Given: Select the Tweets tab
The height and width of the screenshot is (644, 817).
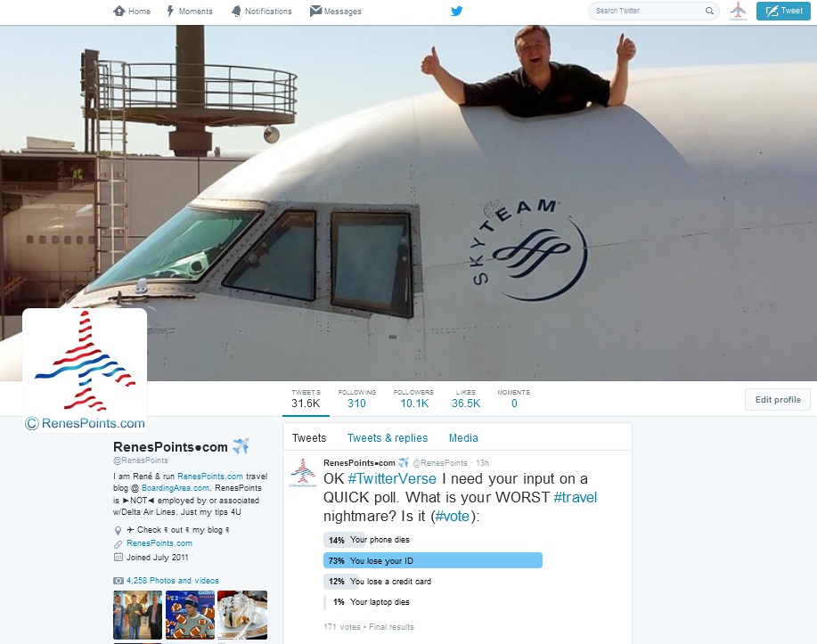Looking at the screenshot, I should [309, 438].
